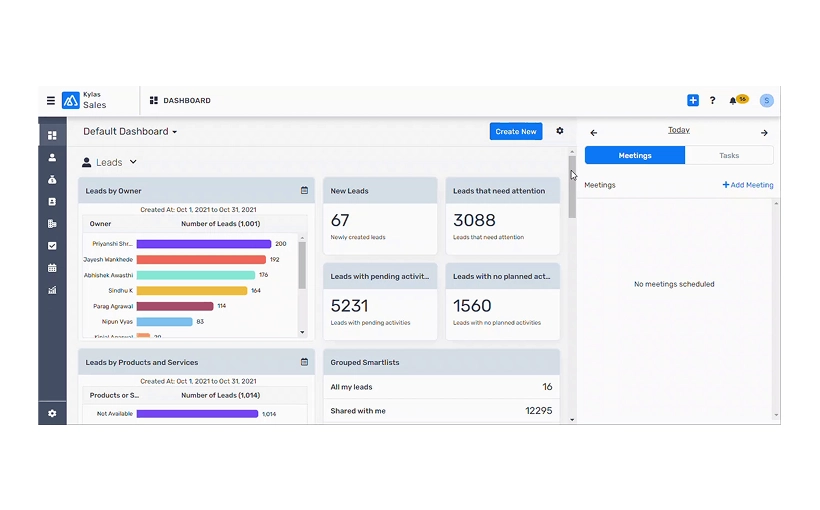
Task: Open the help question mark icon
Action: (x=712, y=101)
